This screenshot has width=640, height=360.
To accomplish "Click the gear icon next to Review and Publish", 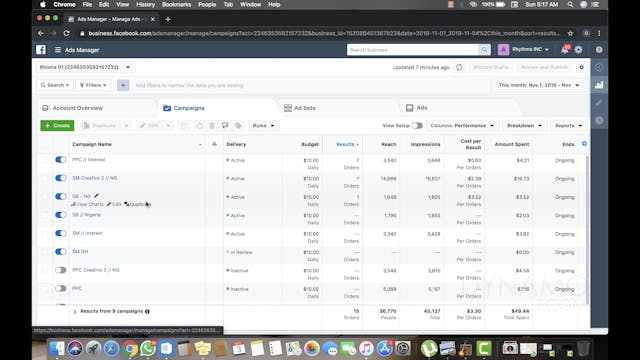I will pyautogui.click(x=582, y=67).
